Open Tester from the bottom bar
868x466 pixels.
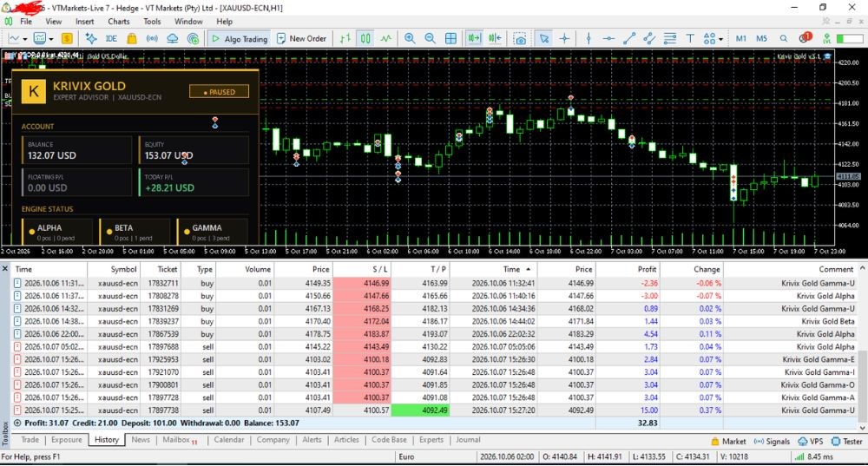tap(847, 442)
